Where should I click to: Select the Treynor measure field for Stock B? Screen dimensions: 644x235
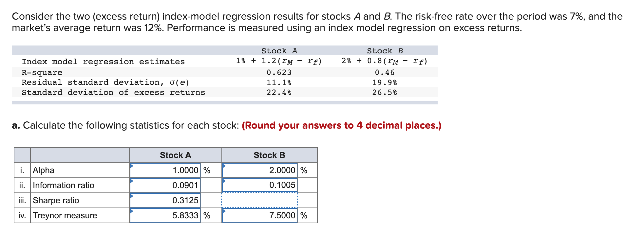(x=260, y=215)
